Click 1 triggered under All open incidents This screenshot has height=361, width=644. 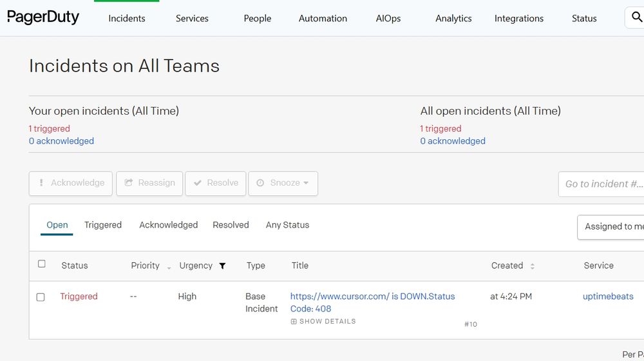(x=440, y=129)
